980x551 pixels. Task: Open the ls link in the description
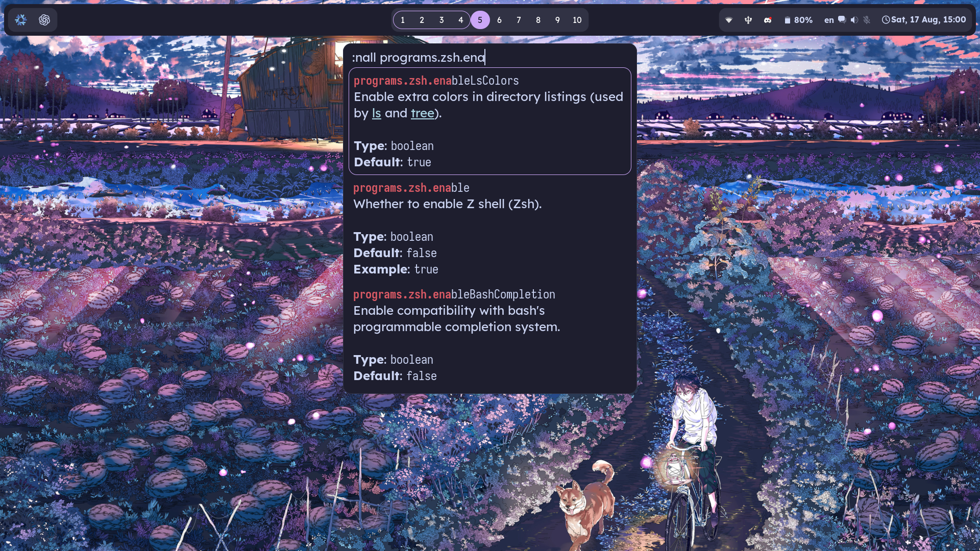(x=376, y=113)
